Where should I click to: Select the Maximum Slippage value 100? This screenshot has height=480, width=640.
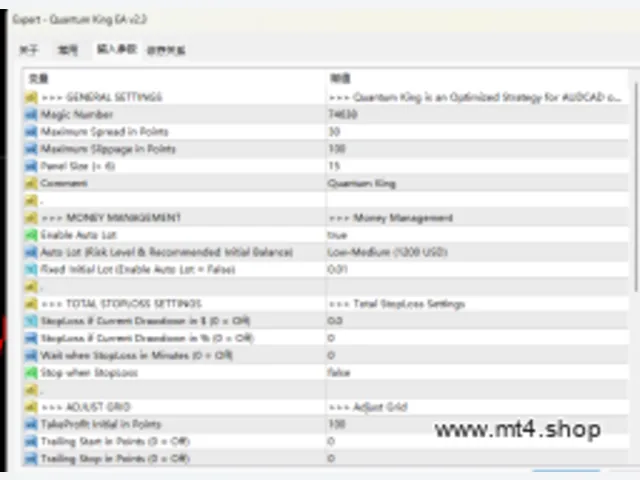point(337,149)
